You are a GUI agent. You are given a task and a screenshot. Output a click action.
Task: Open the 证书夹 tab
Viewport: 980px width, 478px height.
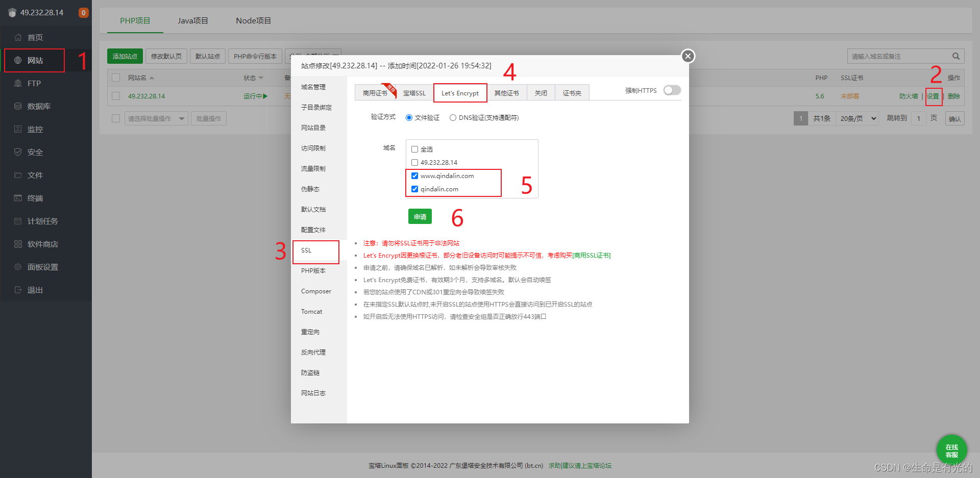(572, 93)
